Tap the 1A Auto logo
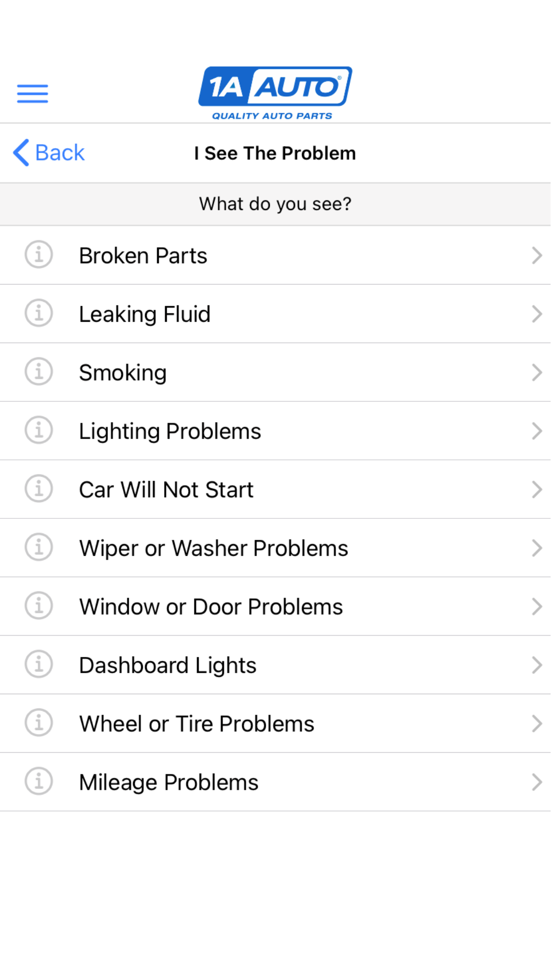Screen dimensions: 551x980 (x=275, y=92)
